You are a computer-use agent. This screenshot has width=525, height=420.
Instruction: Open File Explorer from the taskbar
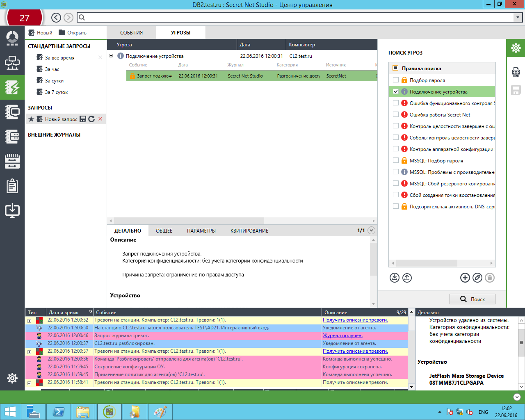(83, 412)
